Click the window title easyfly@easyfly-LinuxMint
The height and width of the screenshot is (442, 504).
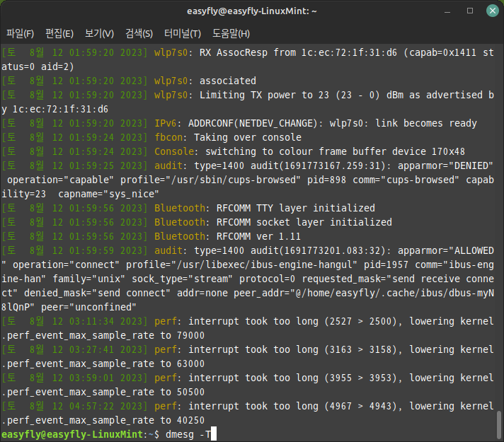(252, 11)
